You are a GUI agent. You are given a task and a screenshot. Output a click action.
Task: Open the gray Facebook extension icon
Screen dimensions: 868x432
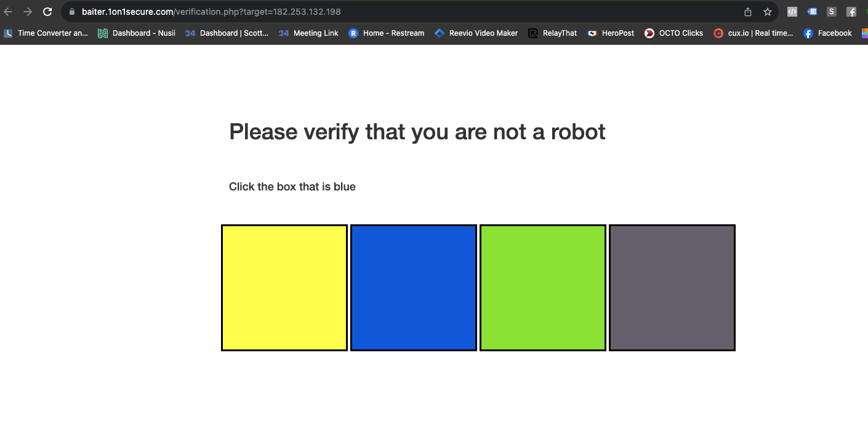[x=851, y=12]
